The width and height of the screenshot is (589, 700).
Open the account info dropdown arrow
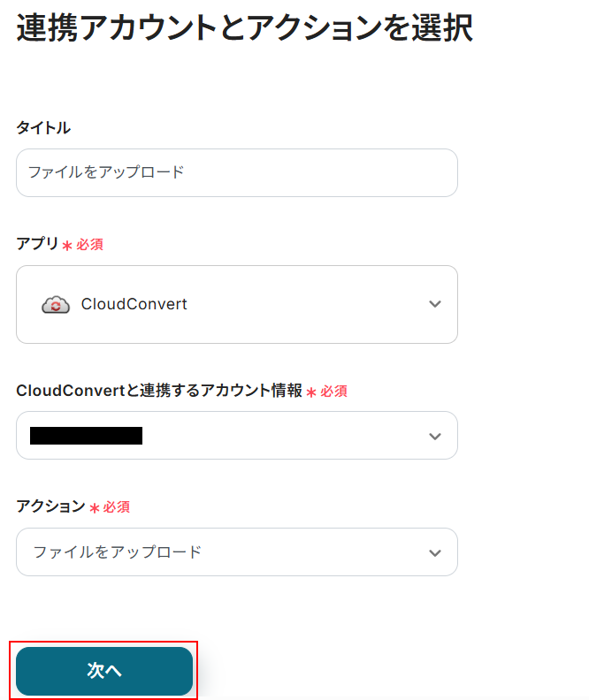point(434,436)
